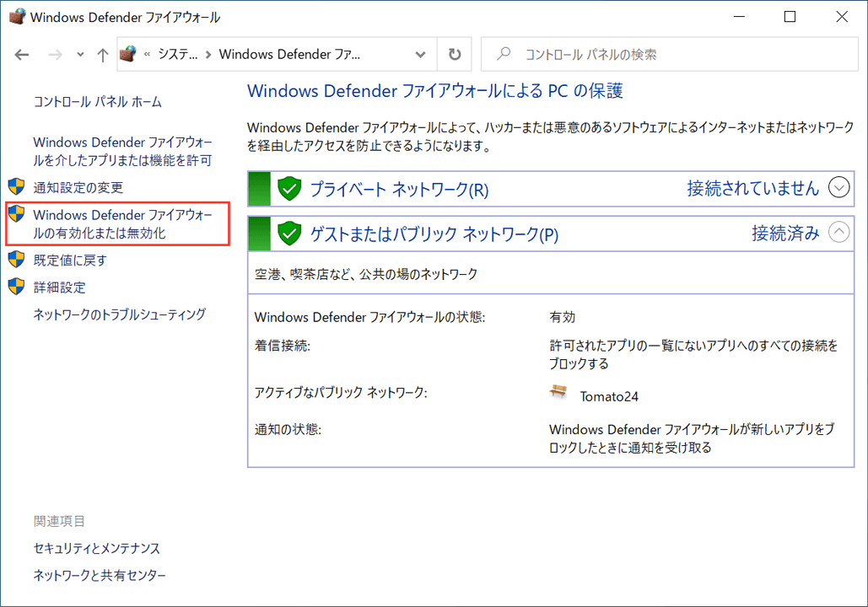Go back with the left arrow
This screenshot has width=868, height=607.
point(22,54)
